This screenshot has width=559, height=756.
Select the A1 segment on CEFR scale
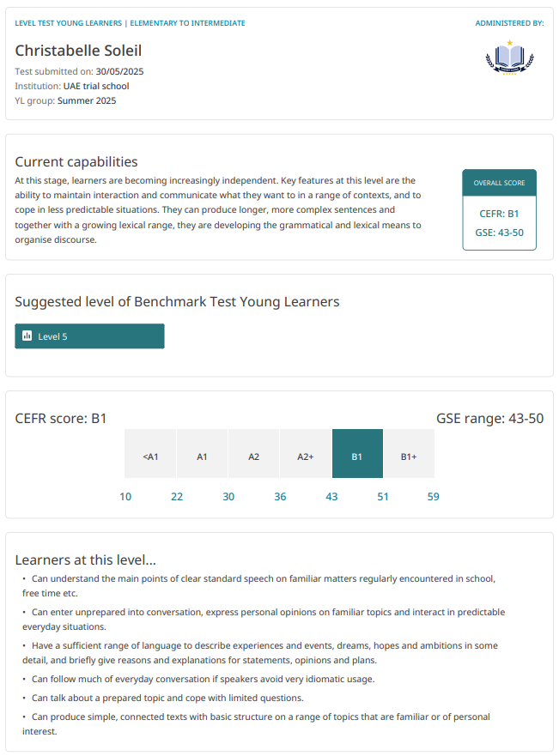click(202, 457)
